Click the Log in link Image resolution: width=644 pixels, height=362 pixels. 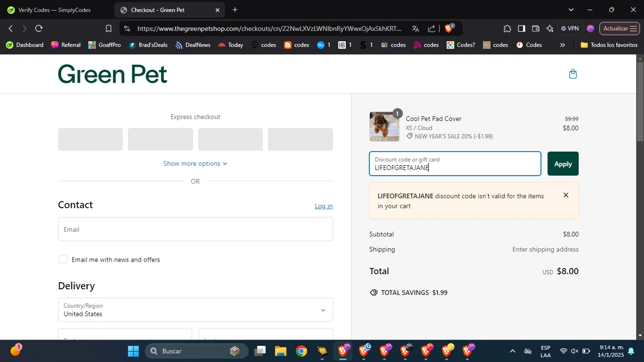pyautogui.click(x=324, y=206)
